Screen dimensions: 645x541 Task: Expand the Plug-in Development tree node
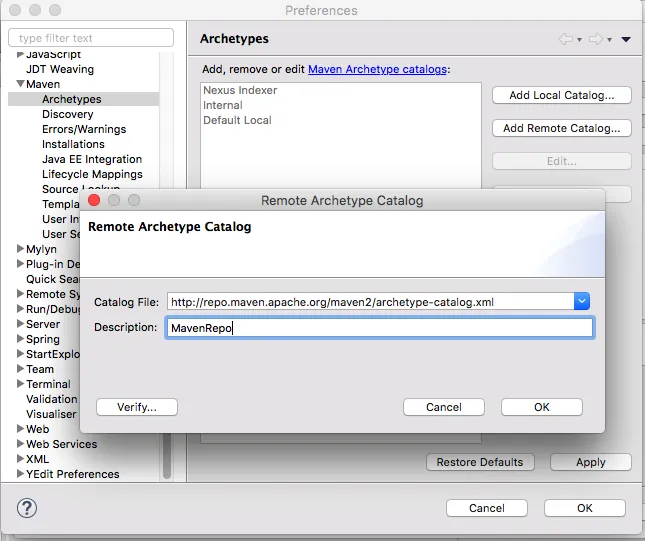tap(20, 264)
